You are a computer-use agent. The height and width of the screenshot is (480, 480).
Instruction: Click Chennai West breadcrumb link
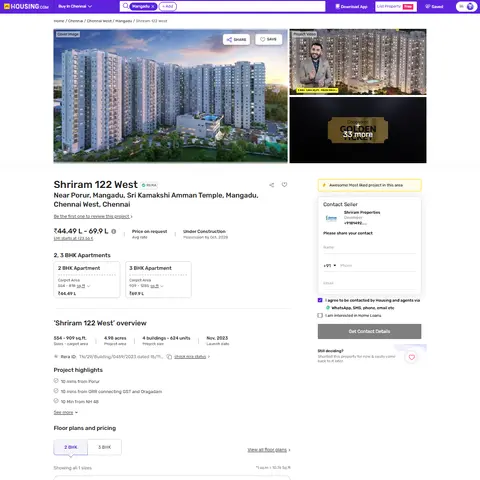tap(99, 21)
